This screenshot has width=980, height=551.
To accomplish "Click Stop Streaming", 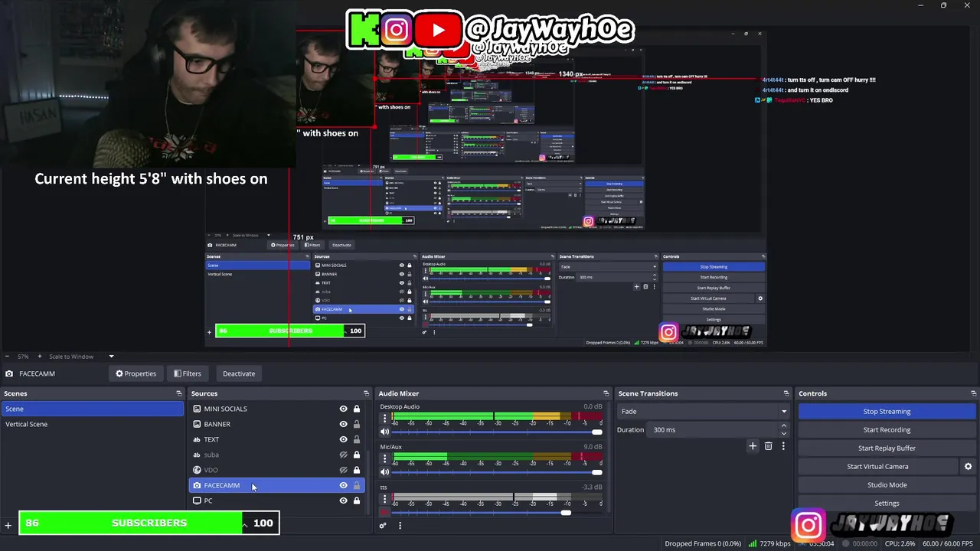I will point(887,411).
